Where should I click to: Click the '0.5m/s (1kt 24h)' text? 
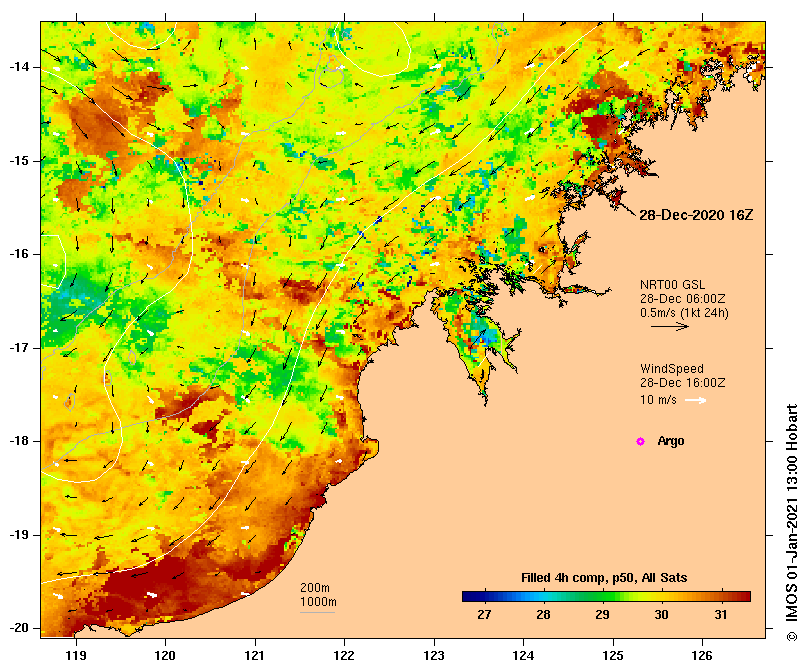[684, 313]
